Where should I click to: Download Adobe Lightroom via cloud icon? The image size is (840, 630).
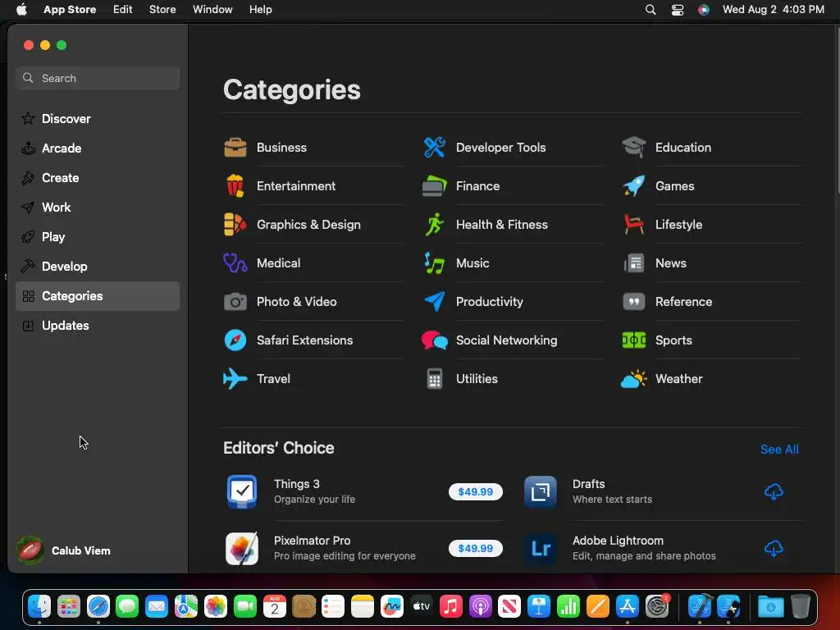[774, 548]
